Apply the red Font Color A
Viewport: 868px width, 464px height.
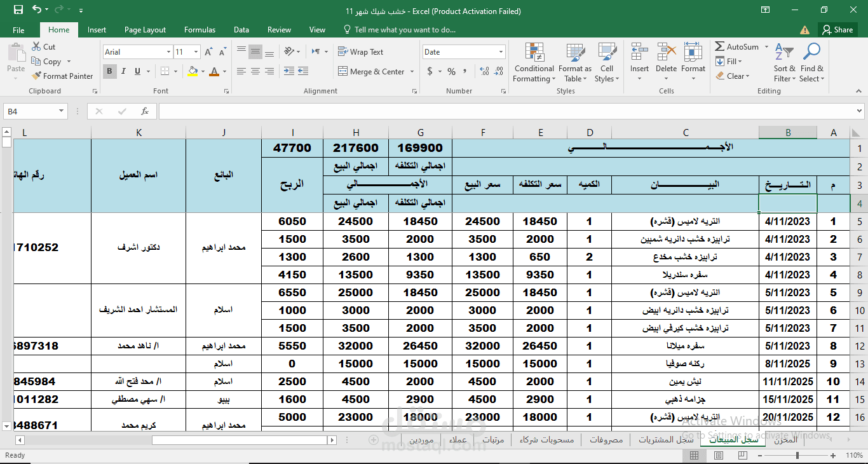click(215, 71)
